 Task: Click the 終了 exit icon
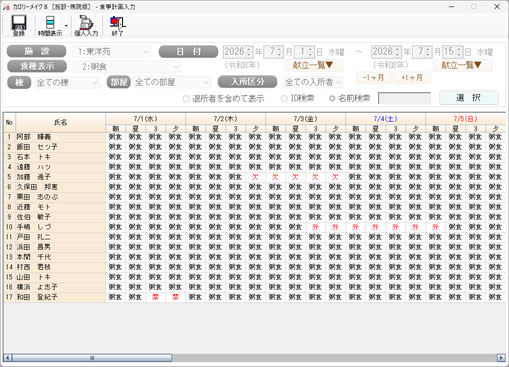pos(117,26)
